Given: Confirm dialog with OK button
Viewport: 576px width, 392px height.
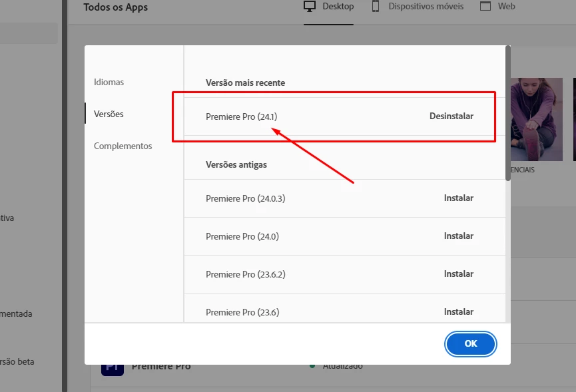Looking at the screenshot, I should coord(471,343).
